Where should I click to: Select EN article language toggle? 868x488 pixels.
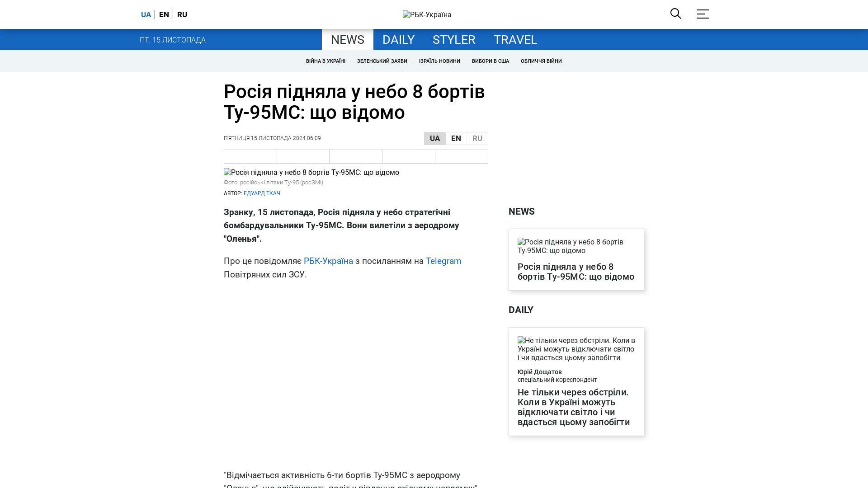(x=456, y=138)
